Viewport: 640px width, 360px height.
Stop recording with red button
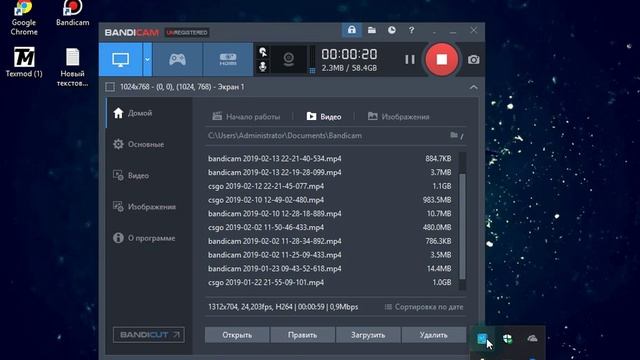[442, 60]
